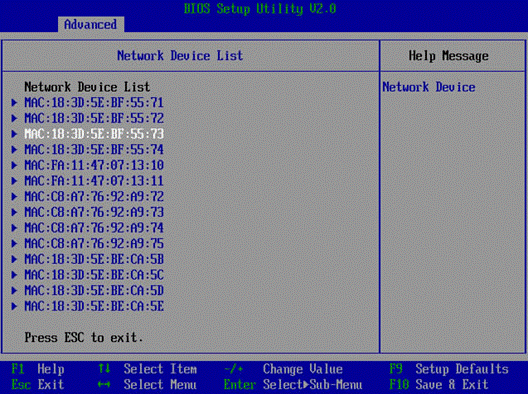Click the Enter Select Sub-Menu hint

(293, 384)
